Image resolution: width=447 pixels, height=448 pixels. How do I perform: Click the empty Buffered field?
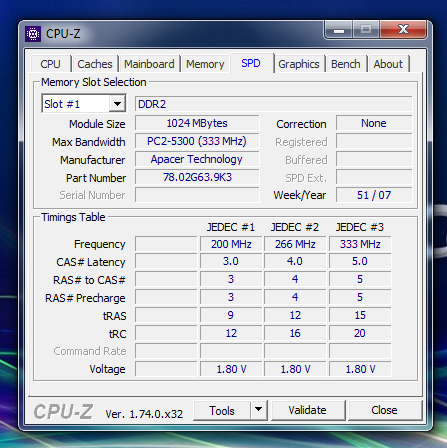[374, 159]
